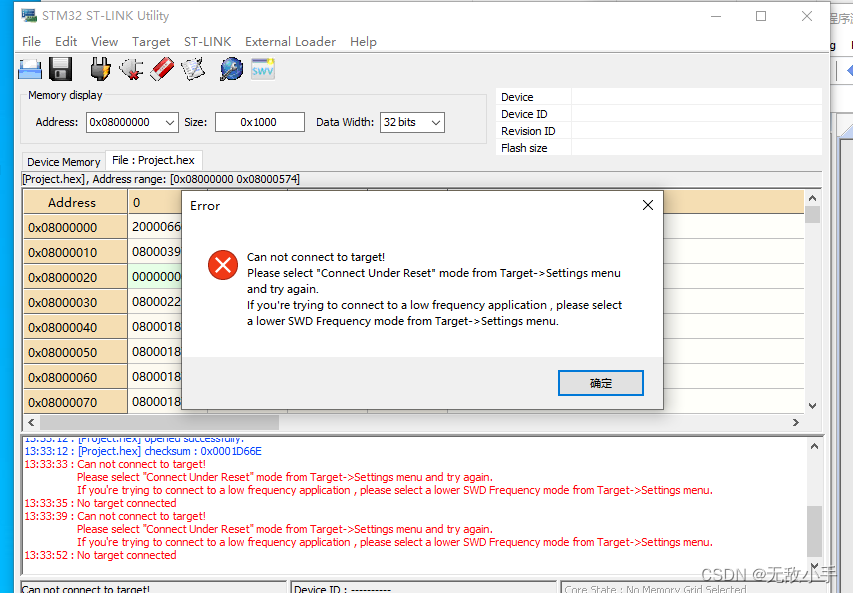Click the column 0 header in memory grid
The width and height of the screenshot is (853, 593).
coord(155,202)
